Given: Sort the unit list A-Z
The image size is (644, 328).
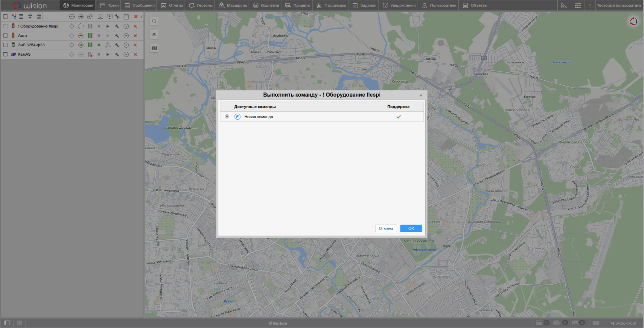Looking at the screenshot, I should click(x=14, y=16).
